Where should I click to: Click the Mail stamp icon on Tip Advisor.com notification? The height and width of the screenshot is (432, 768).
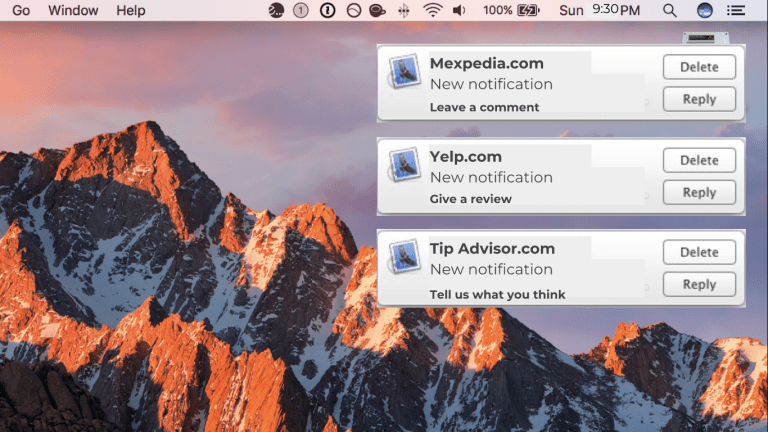[x=405, y=257]
